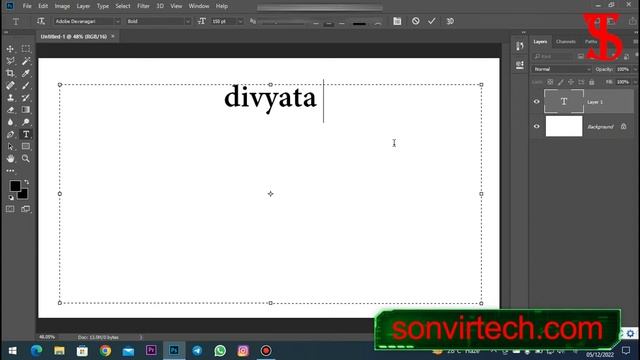The width and height of the screenshot is (640, 360).
Task: Select the Rectangle shape tool
Action: point(26,147)
